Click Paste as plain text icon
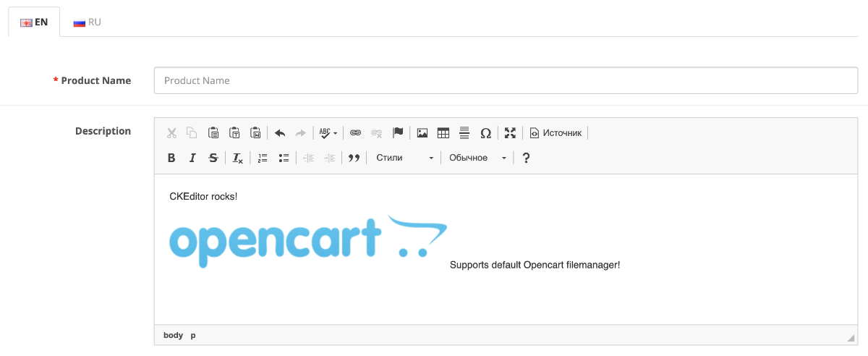The image size is (868, 356). [234, 133]
